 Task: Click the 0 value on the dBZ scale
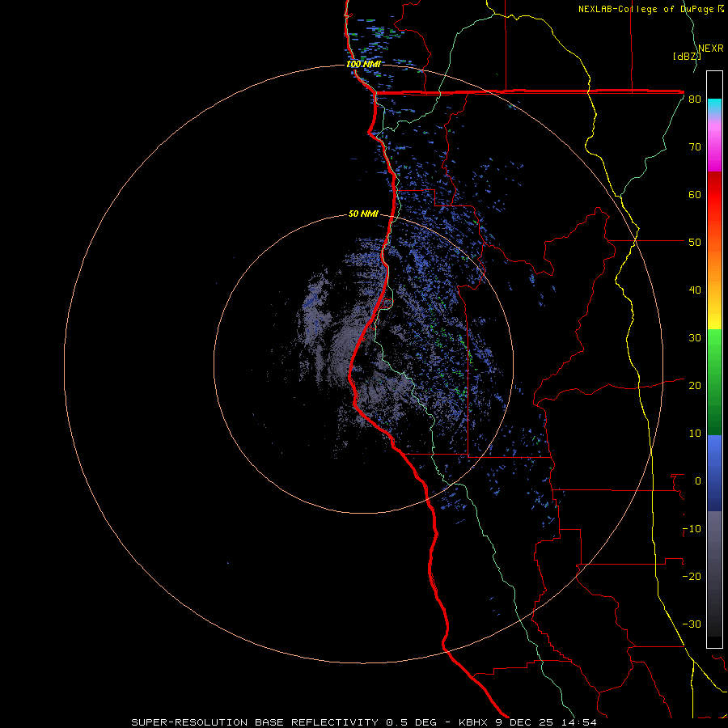pyautogui.click(x=698, y=481)
